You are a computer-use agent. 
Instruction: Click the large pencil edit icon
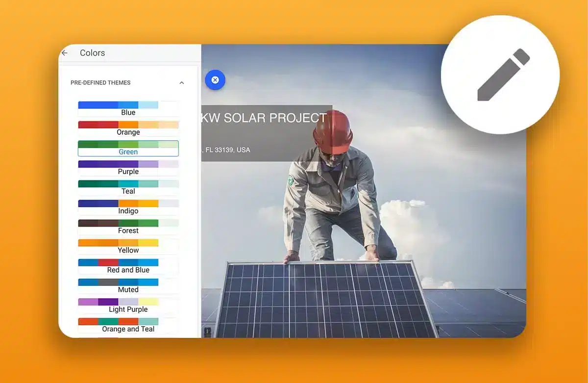tap(503, 75)
